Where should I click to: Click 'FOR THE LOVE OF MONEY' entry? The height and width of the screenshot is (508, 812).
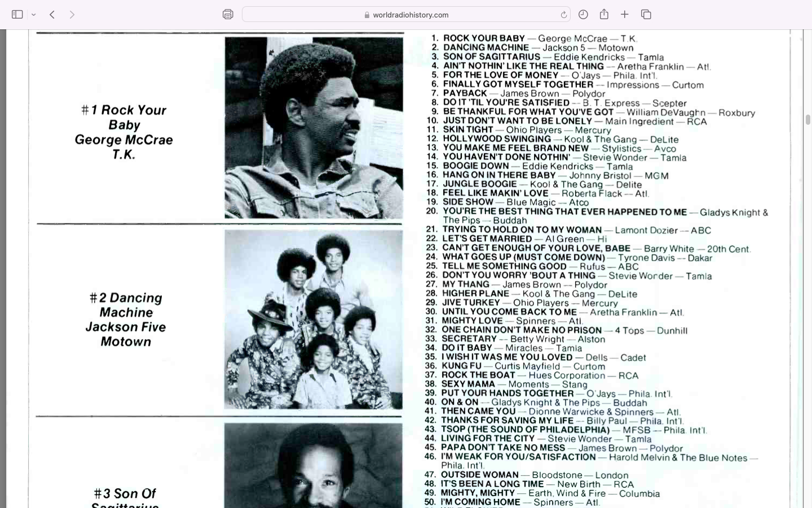point(501,75)
